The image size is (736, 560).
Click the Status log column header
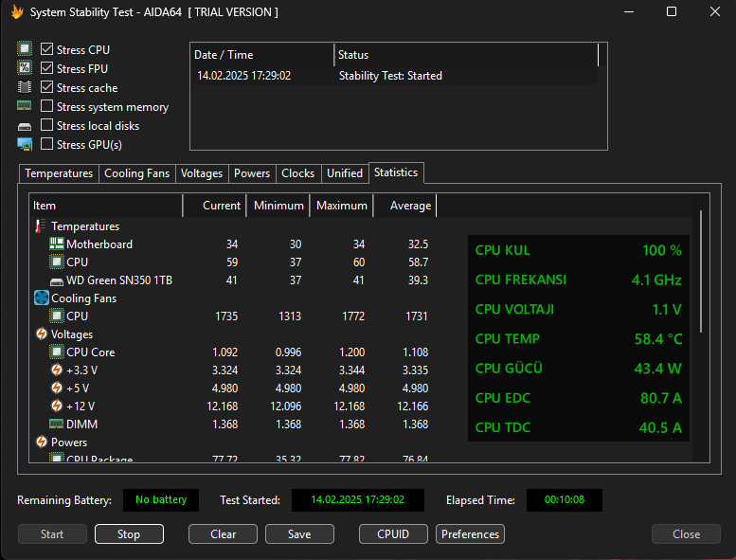pos(467,55)
